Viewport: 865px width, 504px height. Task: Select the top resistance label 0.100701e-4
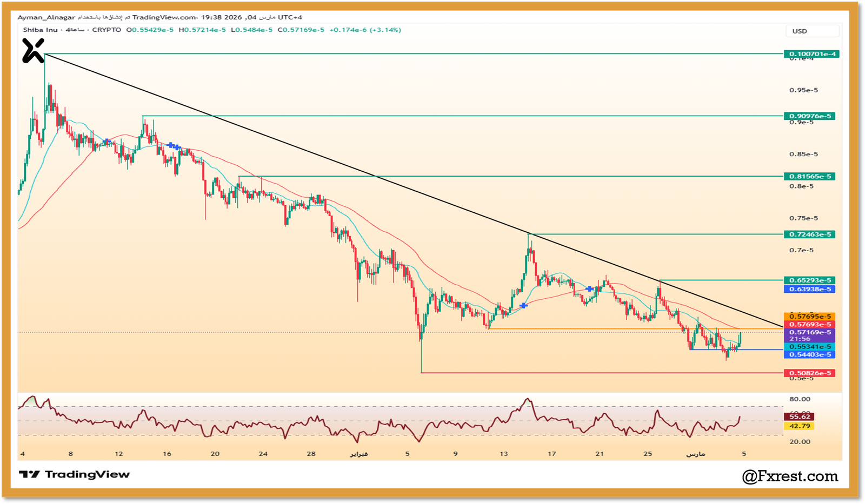811,54
